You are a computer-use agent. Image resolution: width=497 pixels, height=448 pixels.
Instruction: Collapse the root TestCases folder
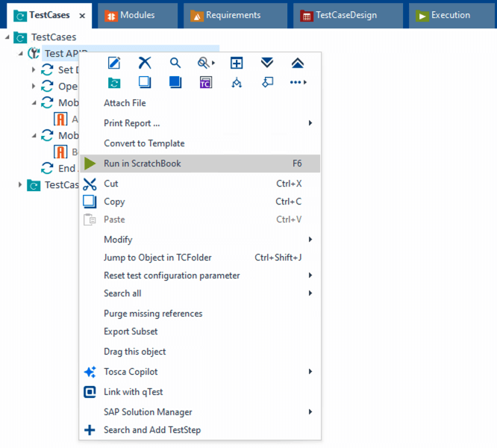coord(7,37)
